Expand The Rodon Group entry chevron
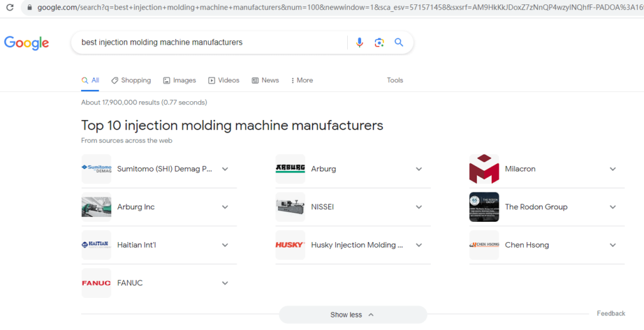Viewport: 644px width, 330px height. click(x=613, y=207)
